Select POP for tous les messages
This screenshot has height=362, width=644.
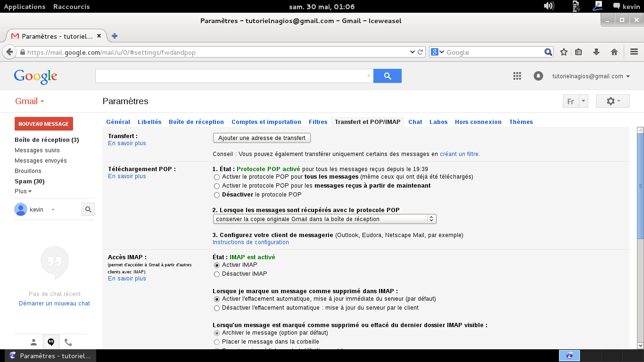[x=217, y=177]
